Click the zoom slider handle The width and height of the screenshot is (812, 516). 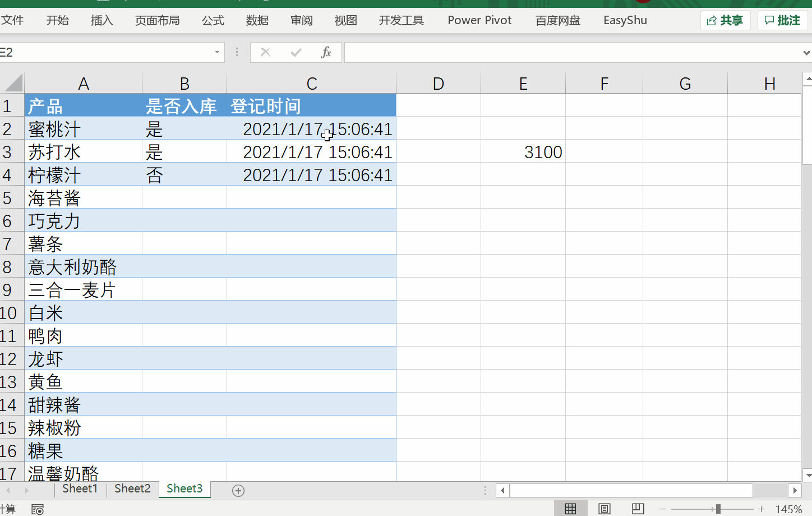(x=718, y=509)
